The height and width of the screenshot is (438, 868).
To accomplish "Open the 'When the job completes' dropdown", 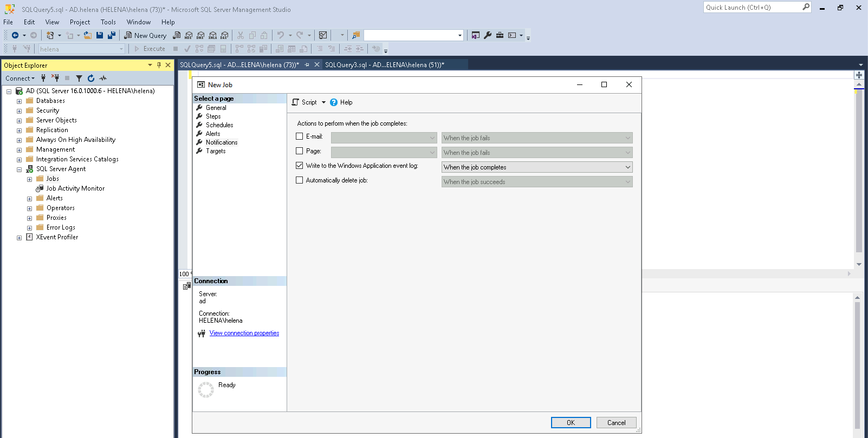I will point(536,167).
